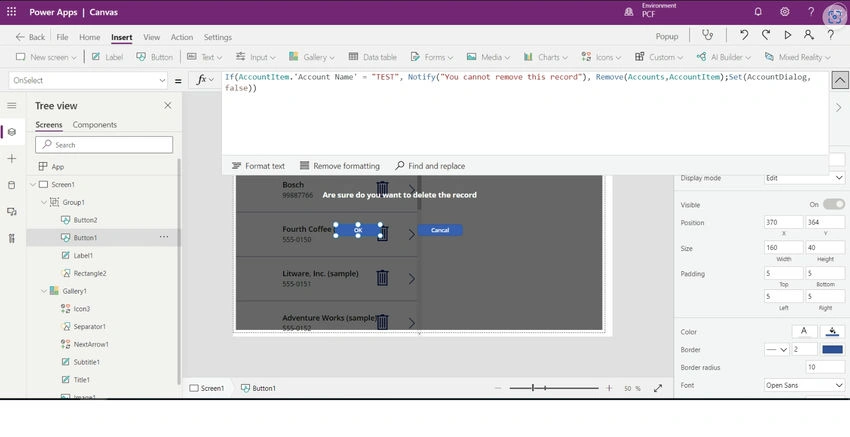Open font color A picker
The height and width of the screenshot is (437, 850).
pyautogui.click(x=804, y=331)
